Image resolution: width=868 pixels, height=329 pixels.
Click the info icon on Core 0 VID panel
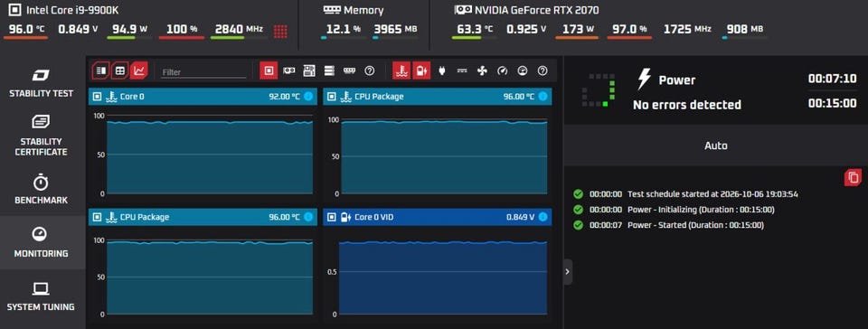click(x=542, y=217)
